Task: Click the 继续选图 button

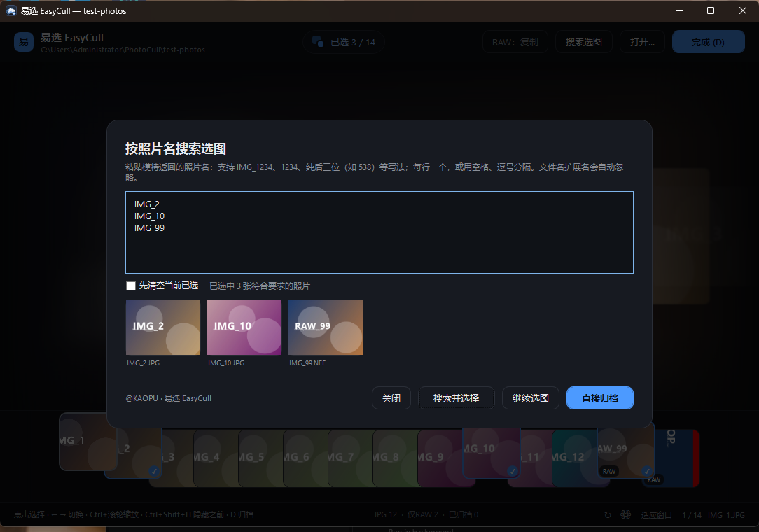Action: 531,398
